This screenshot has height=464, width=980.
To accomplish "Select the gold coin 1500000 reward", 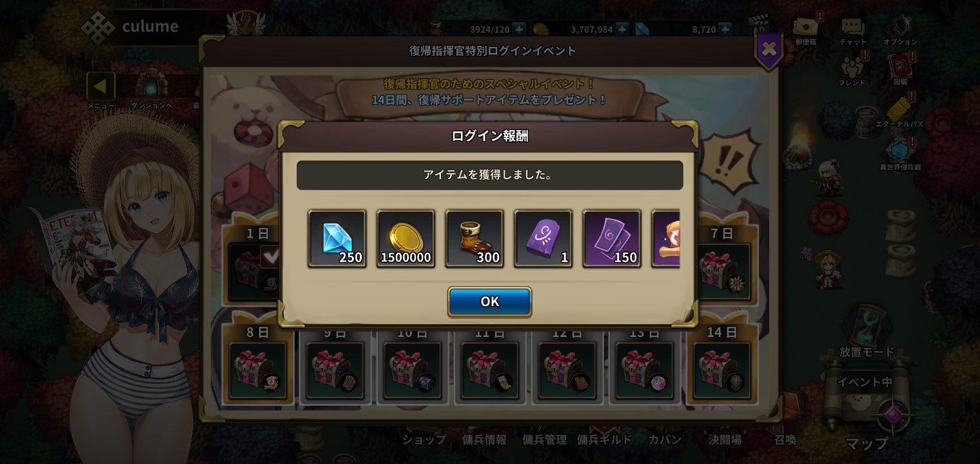I will click(406, 238).
